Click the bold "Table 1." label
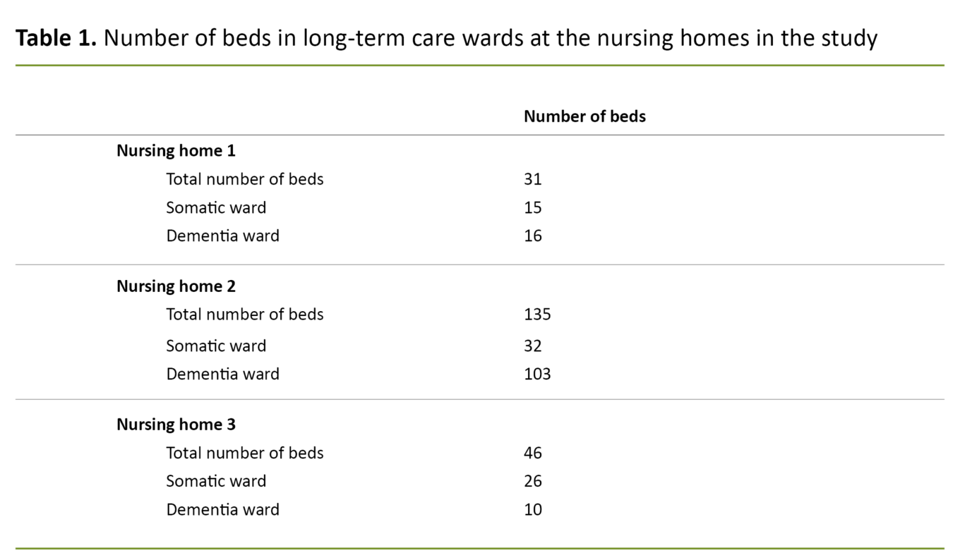Screen dimensions: 960x560 (x=55, y=38)
